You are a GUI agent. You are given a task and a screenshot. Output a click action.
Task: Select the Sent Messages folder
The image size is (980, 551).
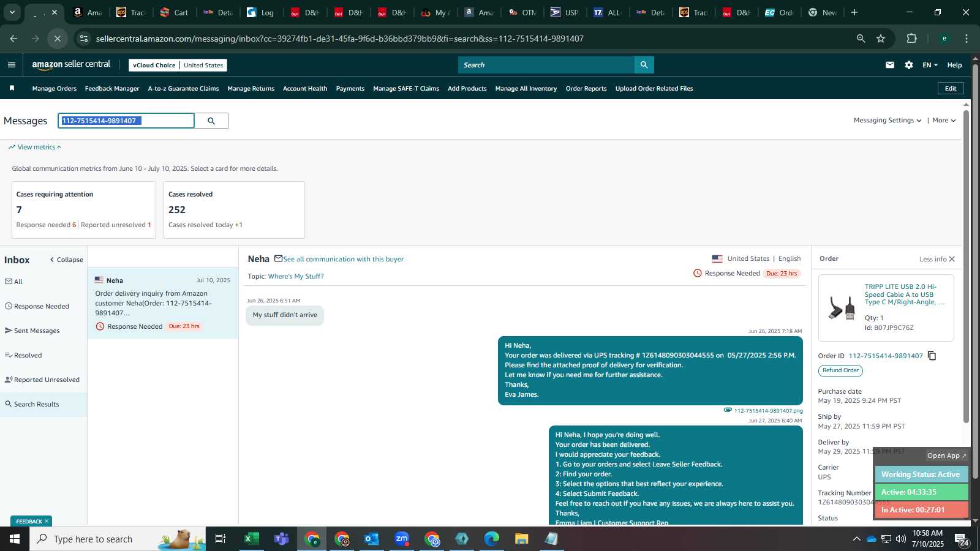pyautogui.click(x=32, y=331)
